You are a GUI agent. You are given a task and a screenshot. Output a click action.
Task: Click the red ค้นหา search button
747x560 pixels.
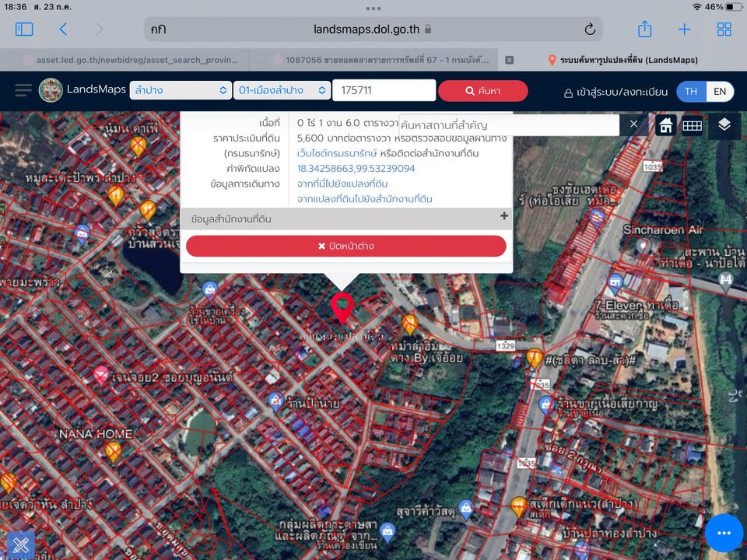click(482, 90)
